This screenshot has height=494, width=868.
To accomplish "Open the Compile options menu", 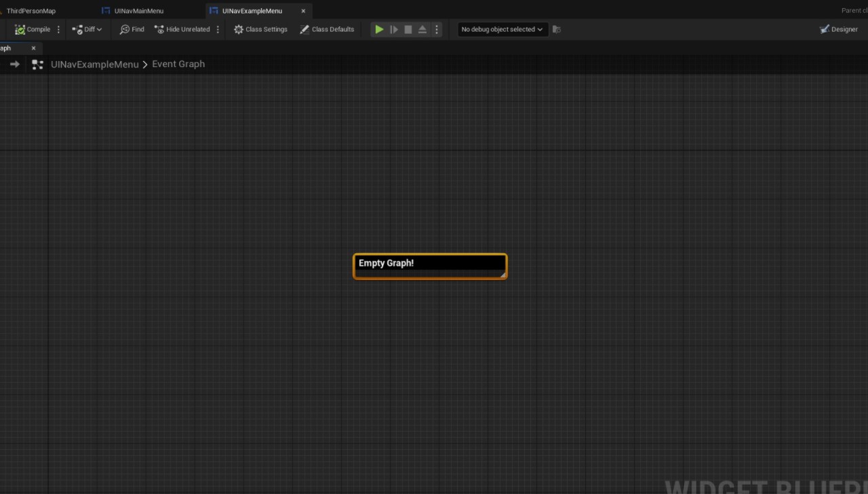I will [58, 29].
